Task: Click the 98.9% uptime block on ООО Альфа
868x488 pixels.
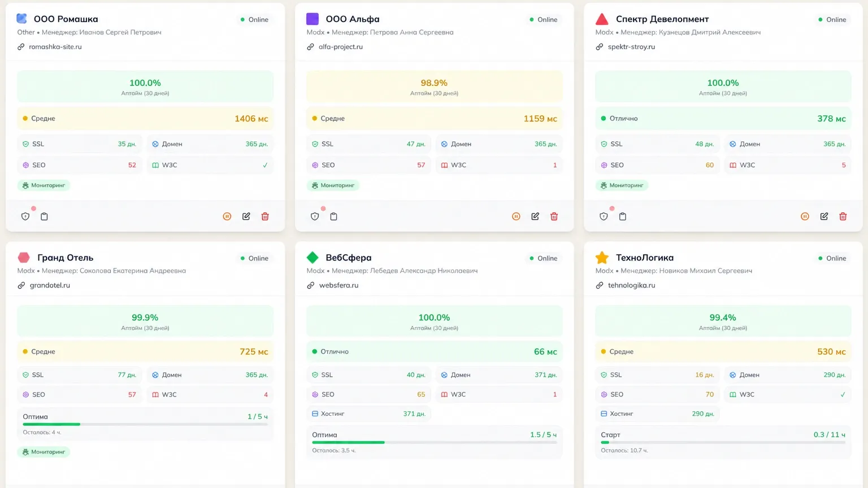Action: (434, 87)
